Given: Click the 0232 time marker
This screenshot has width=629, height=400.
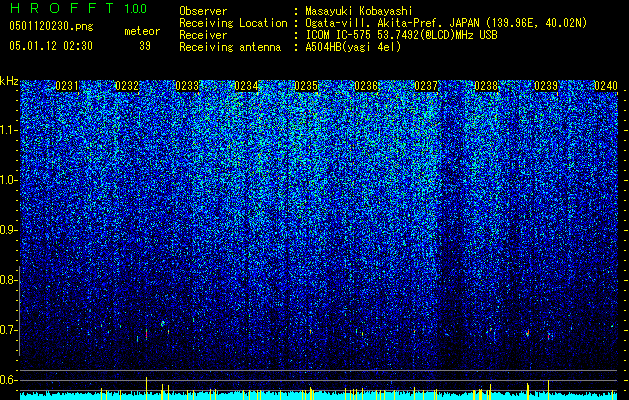Looking at the screenshot, I should click(127, 86).
